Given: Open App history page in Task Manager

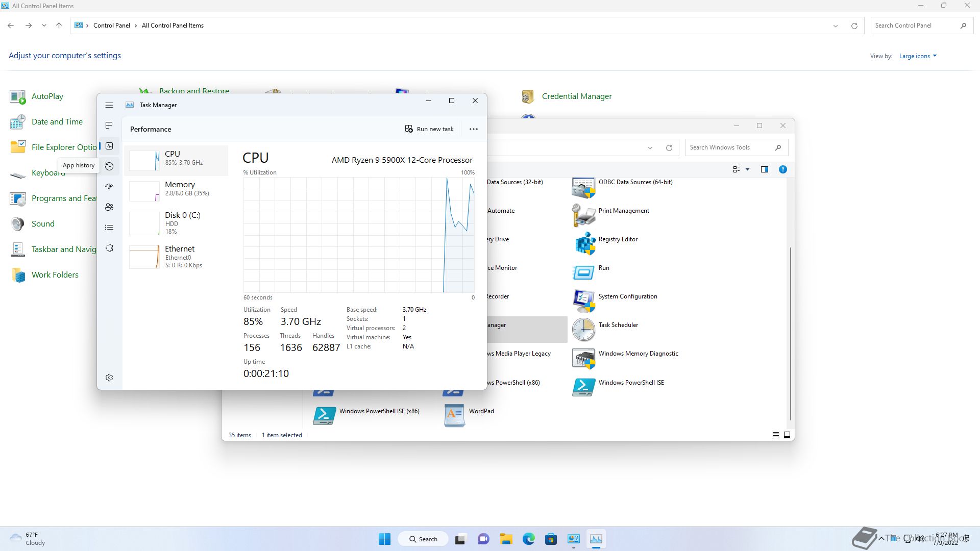Looking at the screenshot, I should [109, 166].
